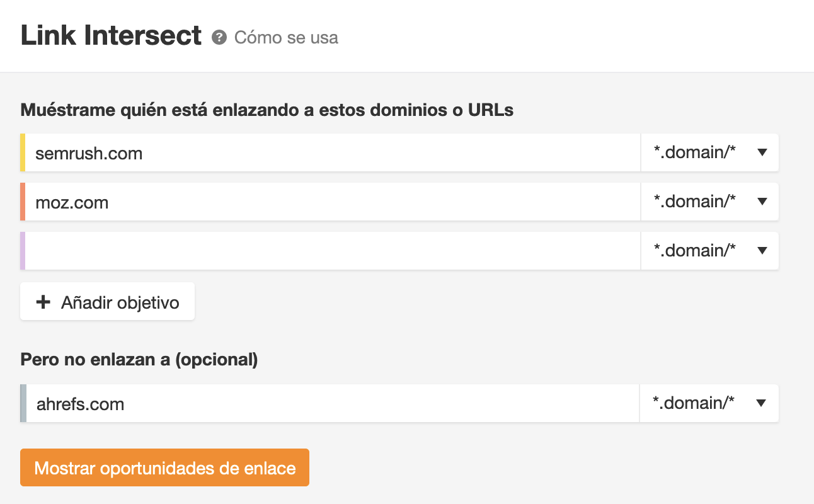
Task: Click the yellow color bar beside semrush.com
Action: coord(23,152)
